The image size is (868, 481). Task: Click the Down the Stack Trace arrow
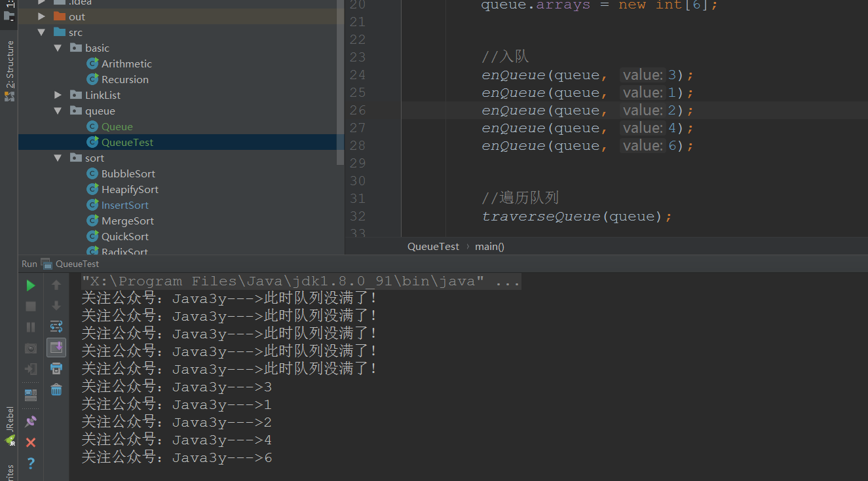pos(56,306)
